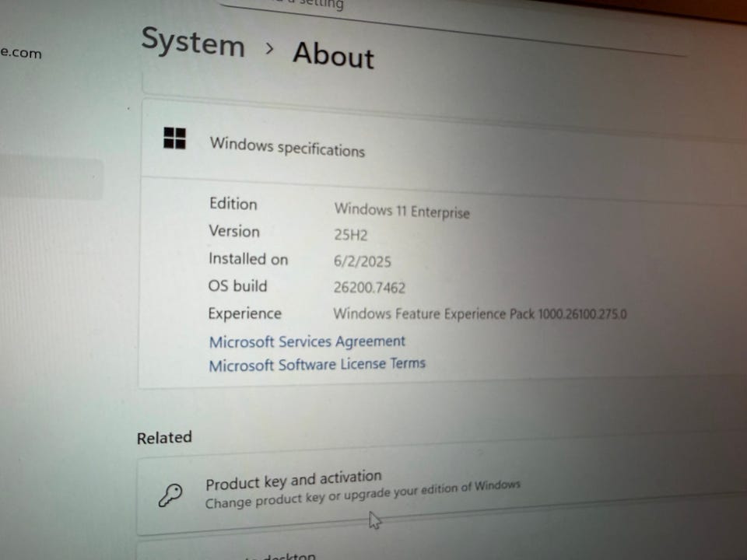Click the account email ending in 'e.com'
The width and height of the screenshot is (747, 560).
[x=20, y=52]
